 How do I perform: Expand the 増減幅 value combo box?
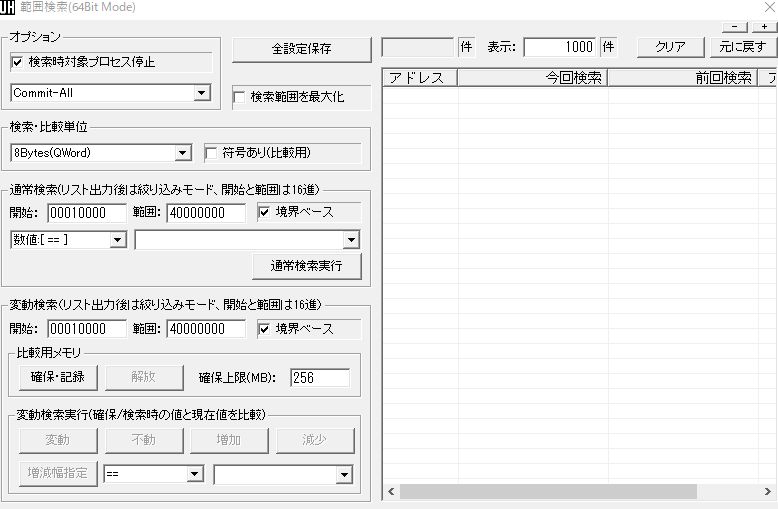pyautogui.click(x=344, y=475)
